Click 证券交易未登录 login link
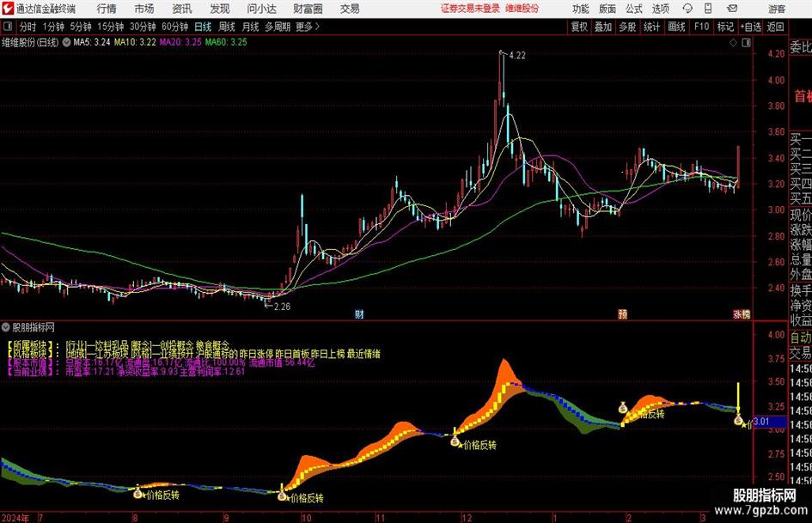Screen dimensions: 812x523 [470, 9]
